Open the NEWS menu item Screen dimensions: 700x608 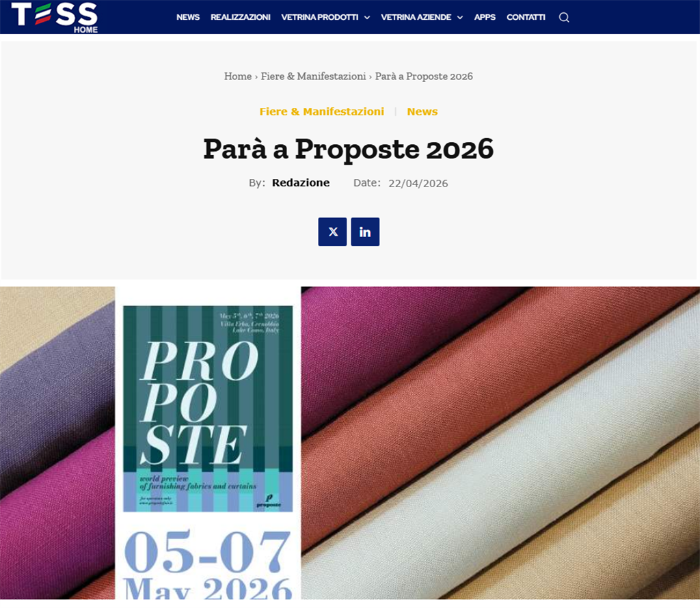point(188,17)
